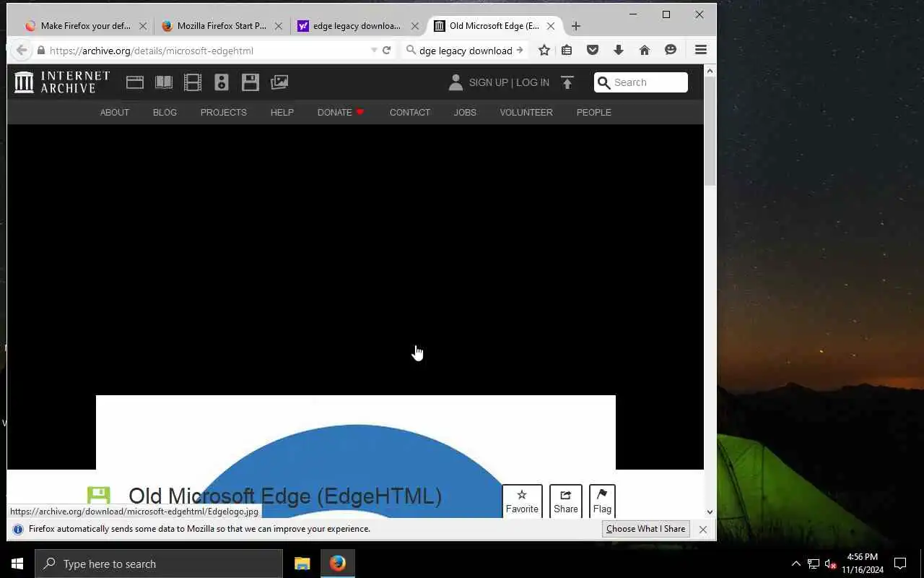This screenshot has width=924, height=578.
Task: Open search engine selector magnifier
Action: [x=411, y=50]
